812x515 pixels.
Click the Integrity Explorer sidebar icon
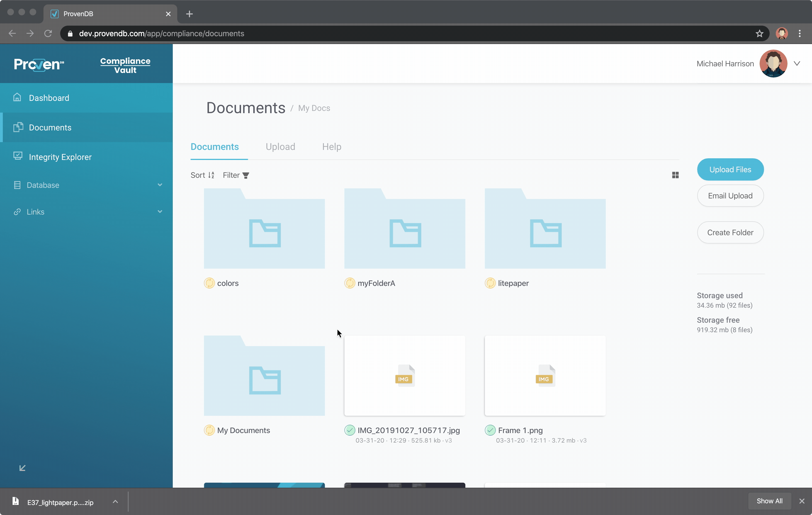click(18, 156)
